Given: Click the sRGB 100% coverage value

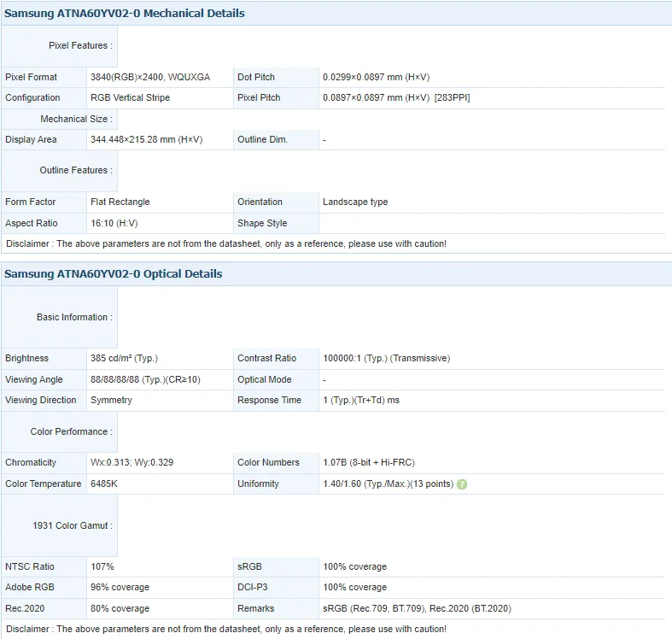Looking at the screenshot, I should click(x=355, y=567).
